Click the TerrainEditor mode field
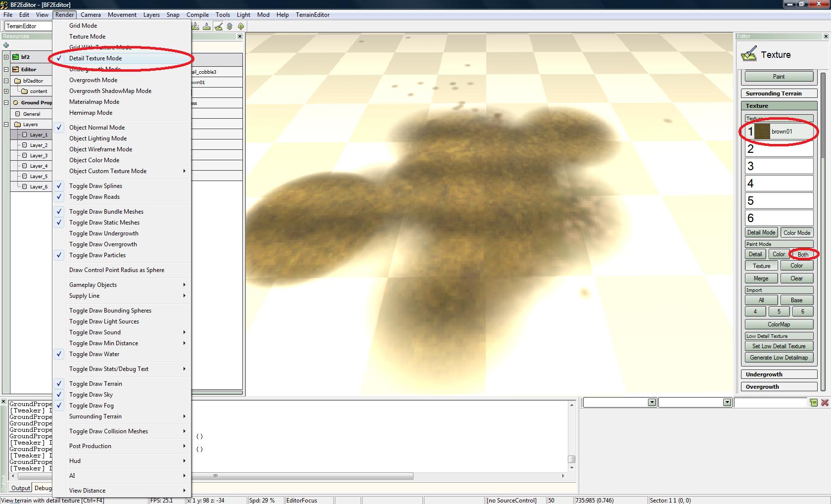 tap(28, 26)
